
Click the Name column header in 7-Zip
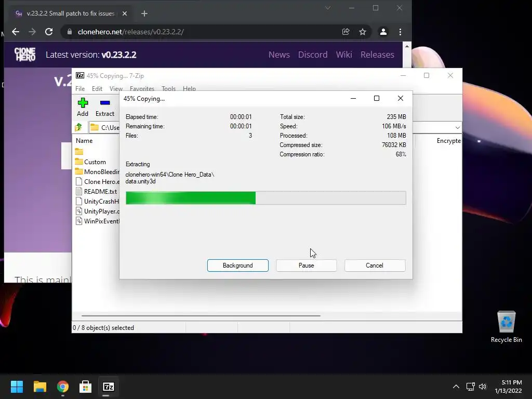coord(84,140)
